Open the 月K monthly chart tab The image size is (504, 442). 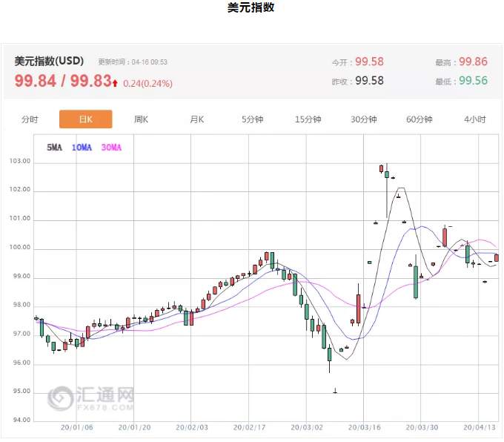pos(196,119)
